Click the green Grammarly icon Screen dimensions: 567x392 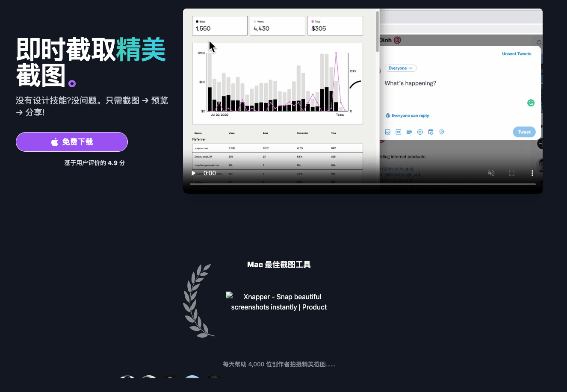click(531, 103)
